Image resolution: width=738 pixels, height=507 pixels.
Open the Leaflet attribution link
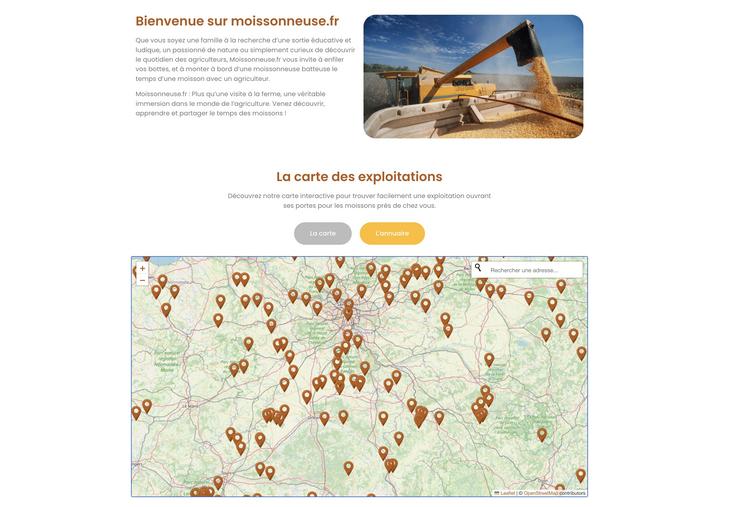(x=507, y=493)
